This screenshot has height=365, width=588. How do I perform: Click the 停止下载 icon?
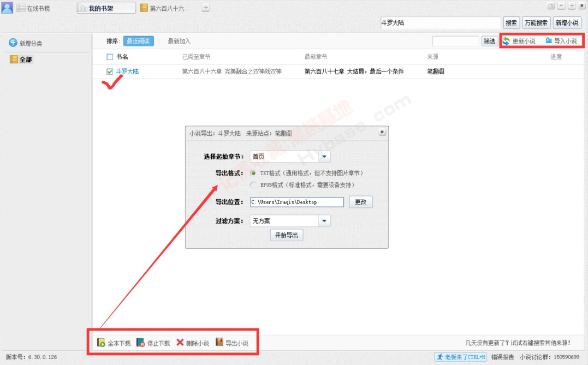coord(141,342)
